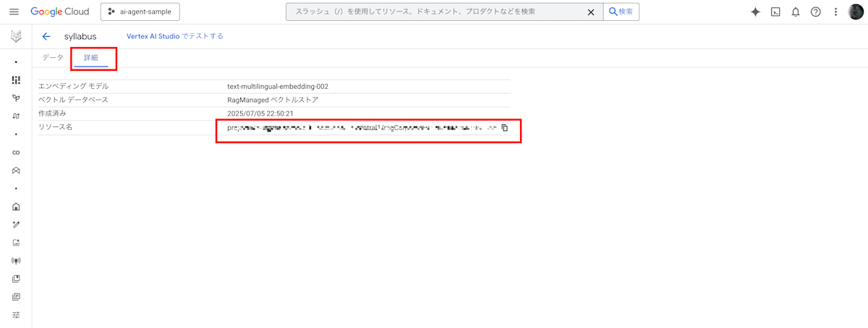Clear the search field with the X
The height and width of the screenshot is (328, 868).
(x=591, y=12)
